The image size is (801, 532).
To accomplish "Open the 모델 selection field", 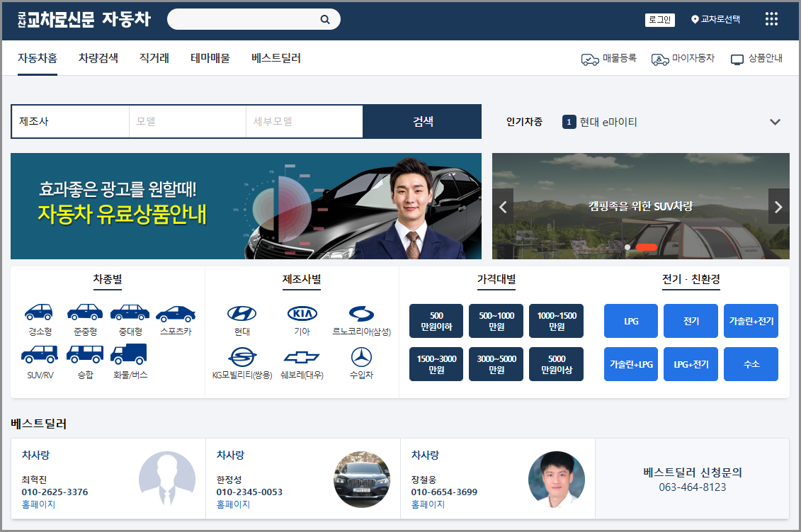I will tap(187, 121).
